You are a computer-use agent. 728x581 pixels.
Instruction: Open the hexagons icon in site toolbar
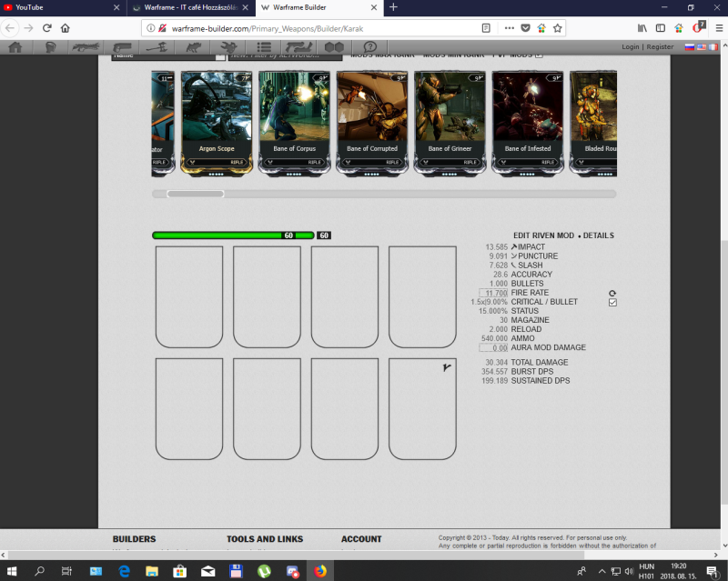334,47
